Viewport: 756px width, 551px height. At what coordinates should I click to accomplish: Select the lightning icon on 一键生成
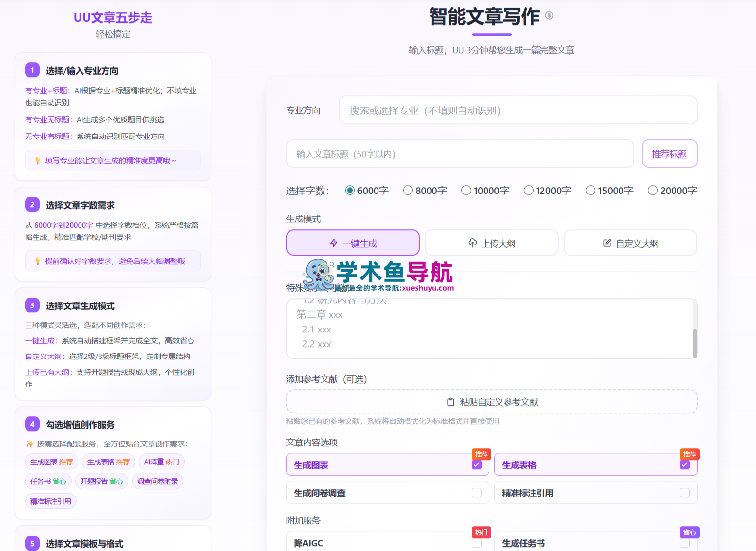(x=333, y=243)
